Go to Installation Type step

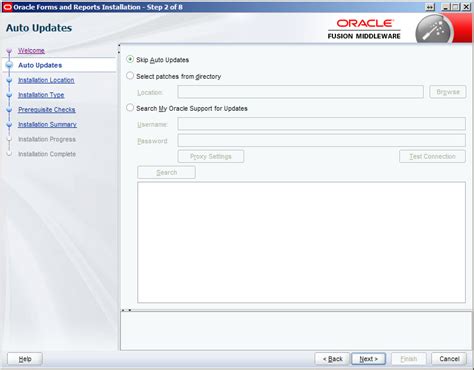[x=41, y=95]
